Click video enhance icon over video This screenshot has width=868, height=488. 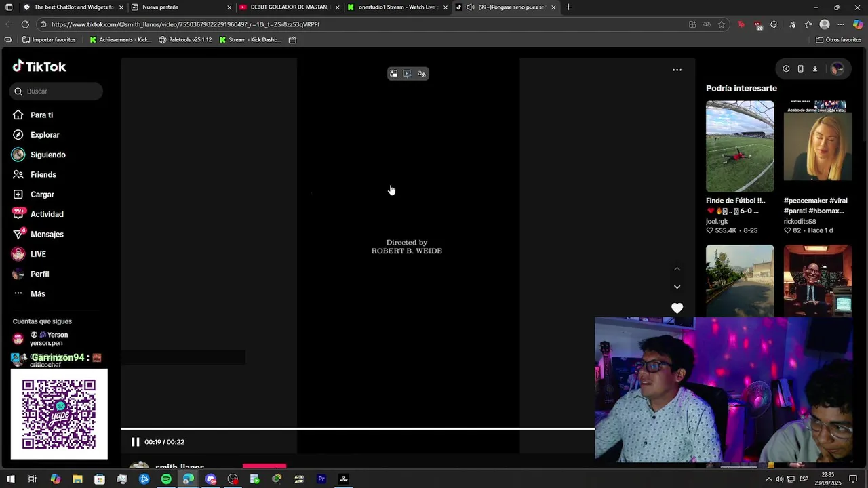(408, 73)
